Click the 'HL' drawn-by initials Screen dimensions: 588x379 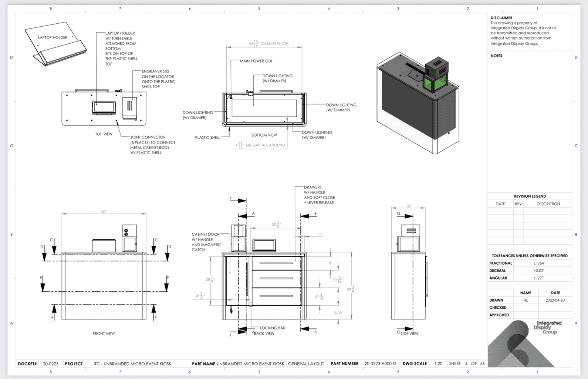coord(526,300)
